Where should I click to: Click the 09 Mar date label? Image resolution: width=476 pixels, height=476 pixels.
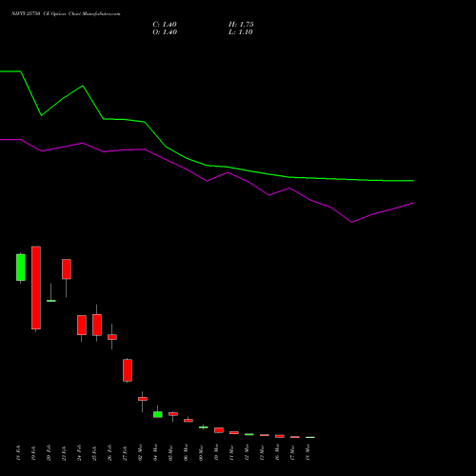click(201, 453)
